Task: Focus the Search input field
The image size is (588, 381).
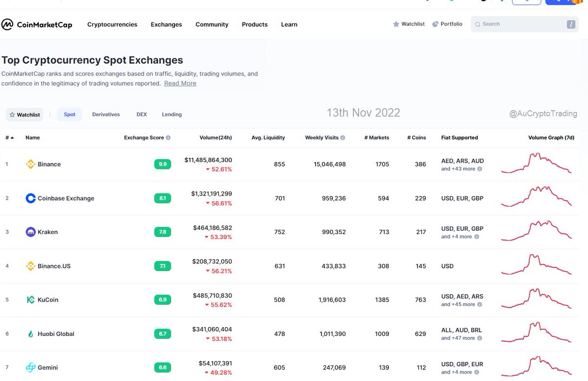Action: [x=523, y=24]
